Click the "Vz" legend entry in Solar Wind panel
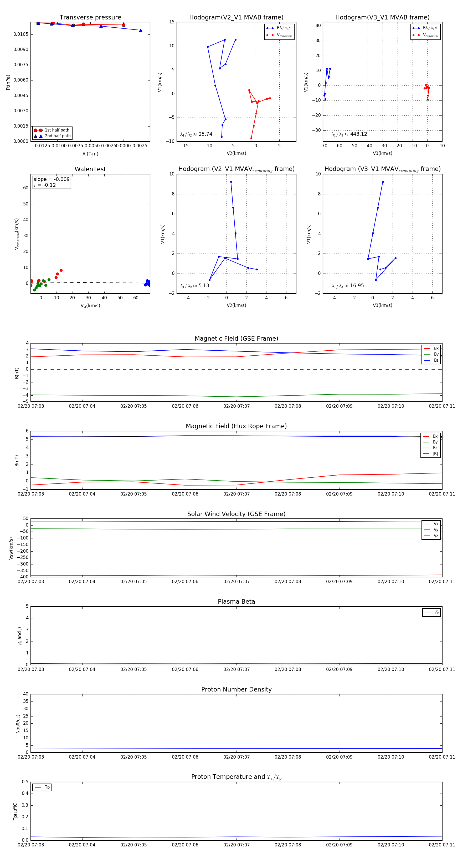This screenshot has height=868, width=473. [431, 536]
